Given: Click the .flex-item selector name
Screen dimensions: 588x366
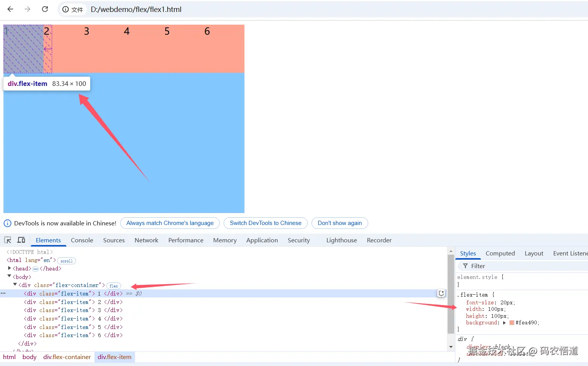Looking at the screenshot, I should [x=473, y=295].
